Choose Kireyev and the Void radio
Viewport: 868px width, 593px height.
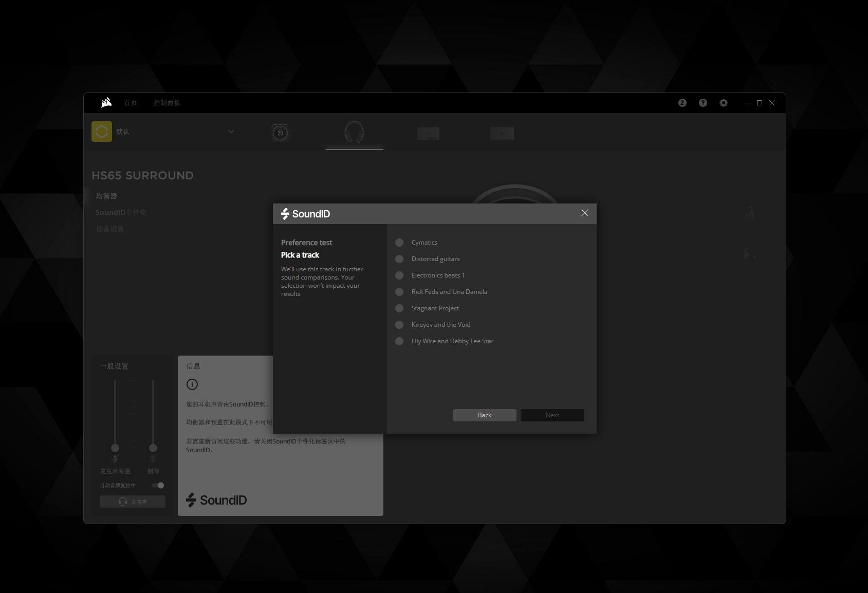click(399, 325)
